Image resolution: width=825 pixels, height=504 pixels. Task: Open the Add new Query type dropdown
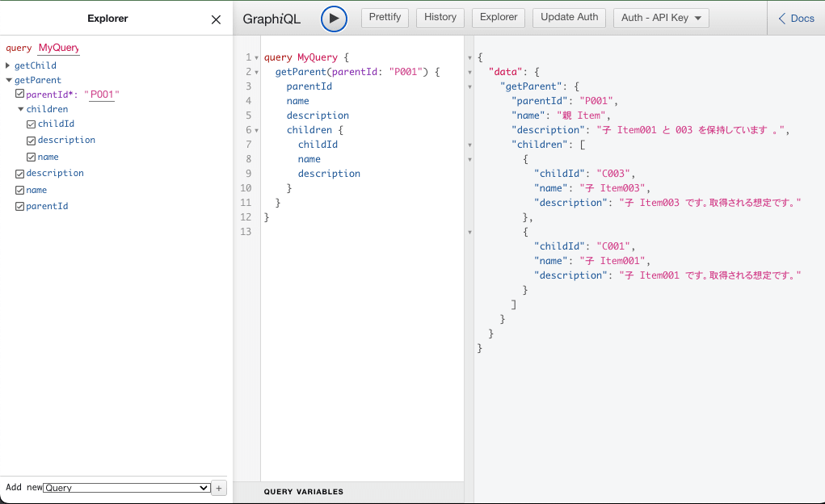point(127,488)
